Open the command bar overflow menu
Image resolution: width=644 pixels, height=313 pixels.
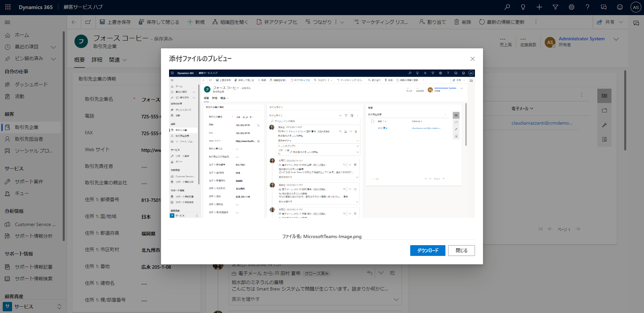pyautogui.click(x=536, y=22)
